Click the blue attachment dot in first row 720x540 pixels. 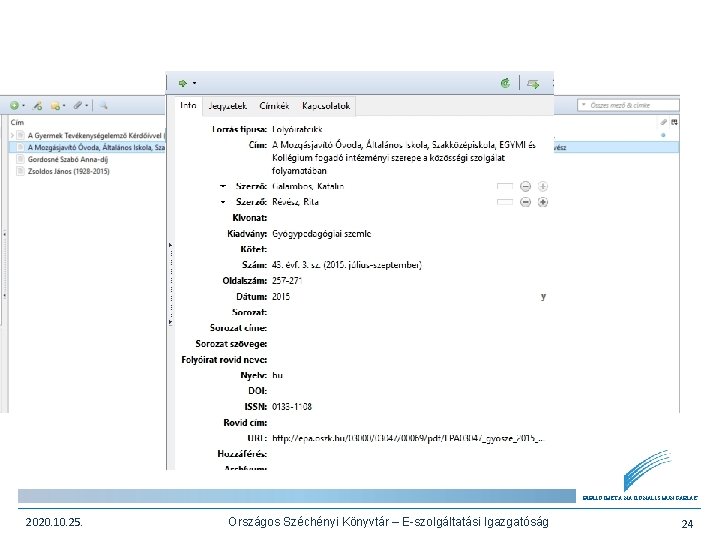[663, 135]
